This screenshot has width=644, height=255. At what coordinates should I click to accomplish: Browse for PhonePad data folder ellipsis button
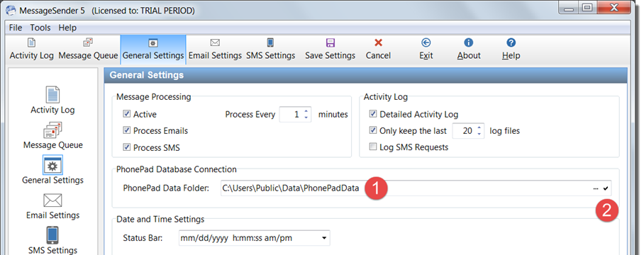pyautogui.click(x=596, y=188)
